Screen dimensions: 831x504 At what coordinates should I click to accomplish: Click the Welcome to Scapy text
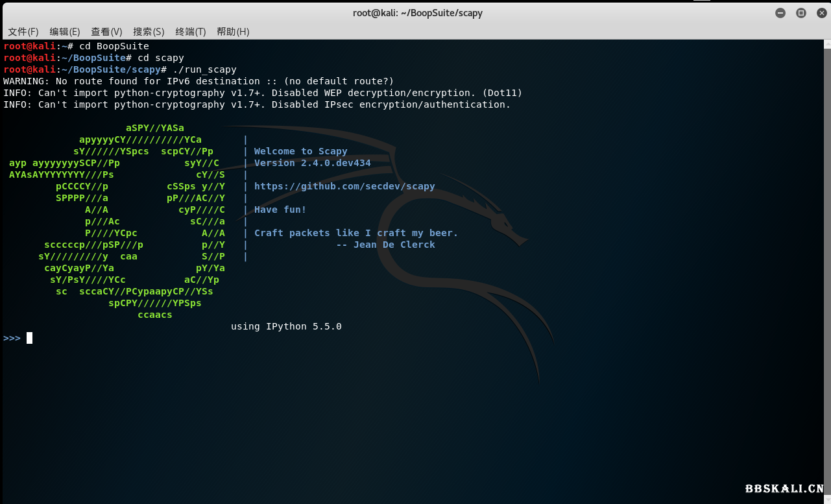point(302,151)
